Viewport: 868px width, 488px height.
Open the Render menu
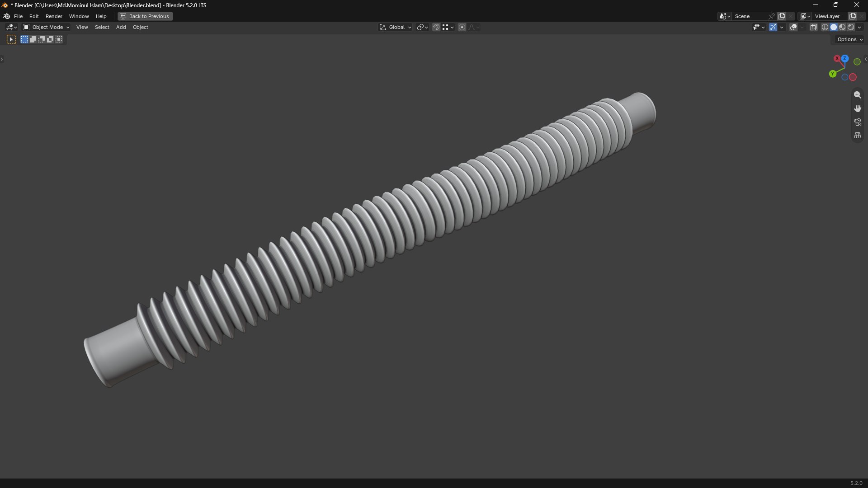pyautogui.click(x=54, y=16)
